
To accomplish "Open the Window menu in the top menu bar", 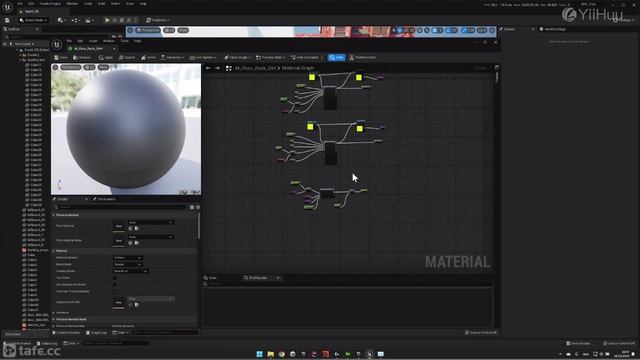I will pyautogui.click(x=72, y=4).
